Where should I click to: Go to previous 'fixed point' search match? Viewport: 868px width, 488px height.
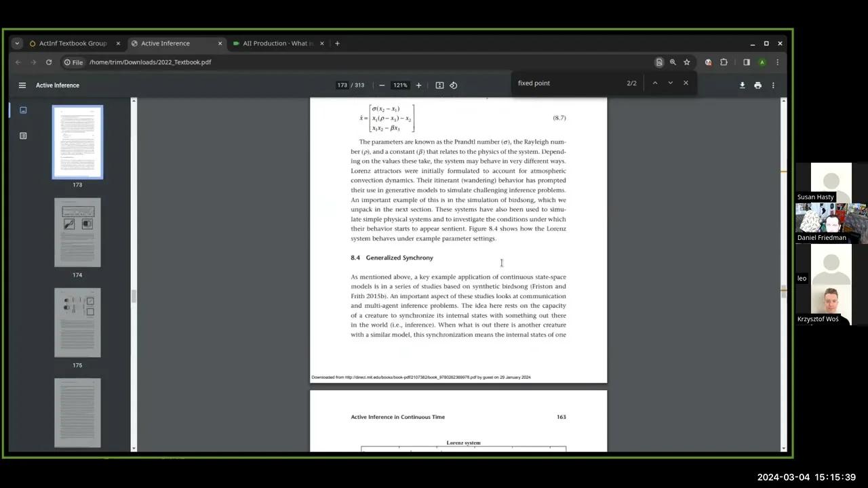point(654,83)
